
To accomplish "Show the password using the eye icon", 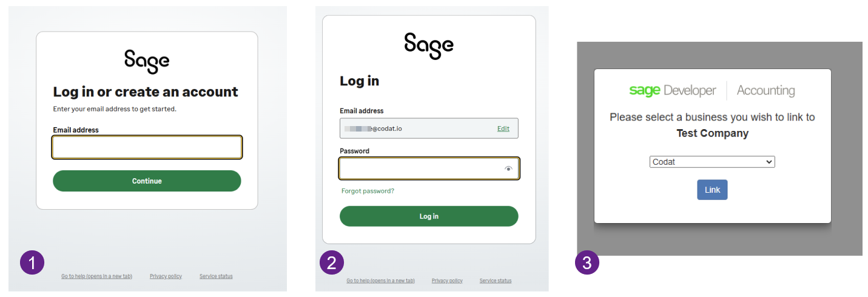I will 508,169.
